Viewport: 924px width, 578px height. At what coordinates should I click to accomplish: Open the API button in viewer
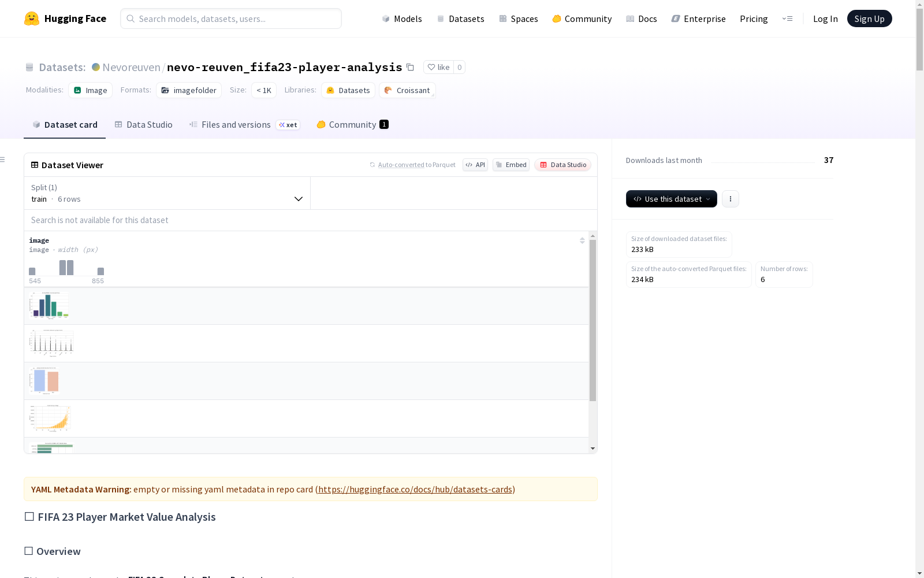(475, 165)
